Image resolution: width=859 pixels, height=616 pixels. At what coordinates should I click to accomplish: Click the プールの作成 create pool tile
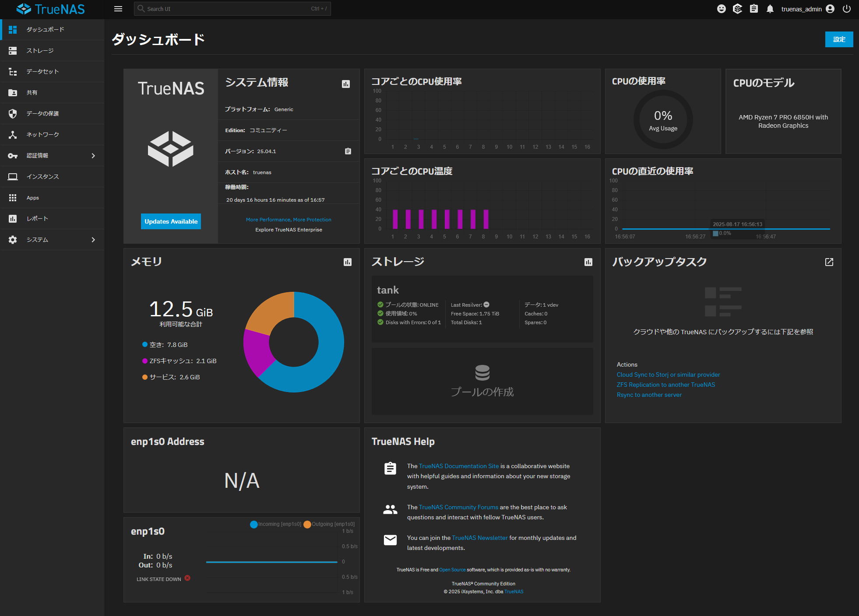tap(482, 381)
